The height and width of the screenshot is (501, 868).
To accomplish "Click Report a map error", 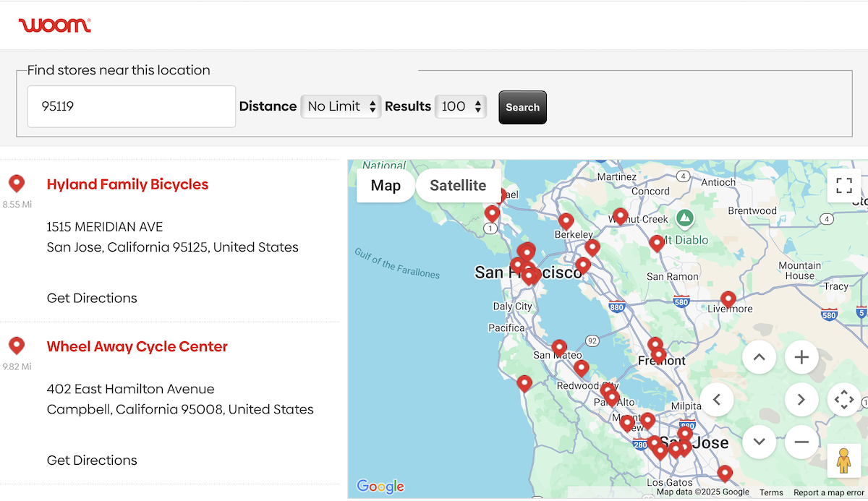I will click(829, 492).
